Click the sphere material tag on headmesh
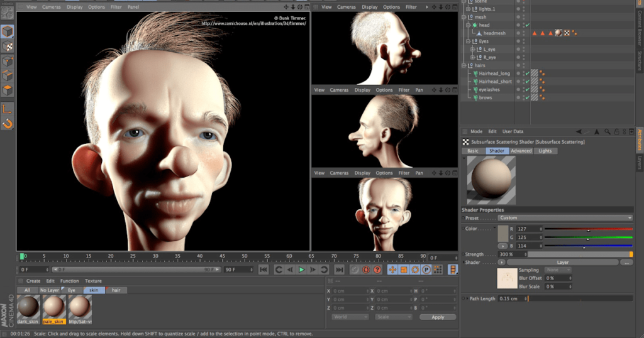The width and height of the screenshot is (644, 338). tap(558, 33)
